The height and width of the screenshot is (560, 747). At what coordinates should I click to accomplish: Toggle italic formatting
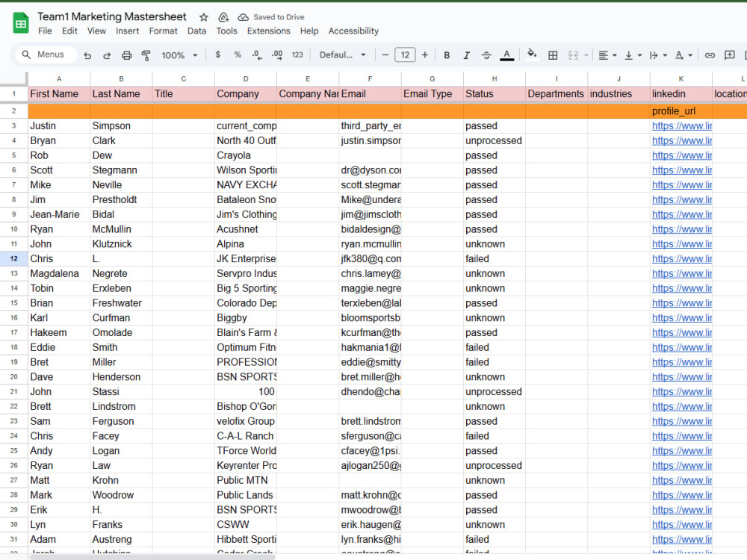point(466,55)
